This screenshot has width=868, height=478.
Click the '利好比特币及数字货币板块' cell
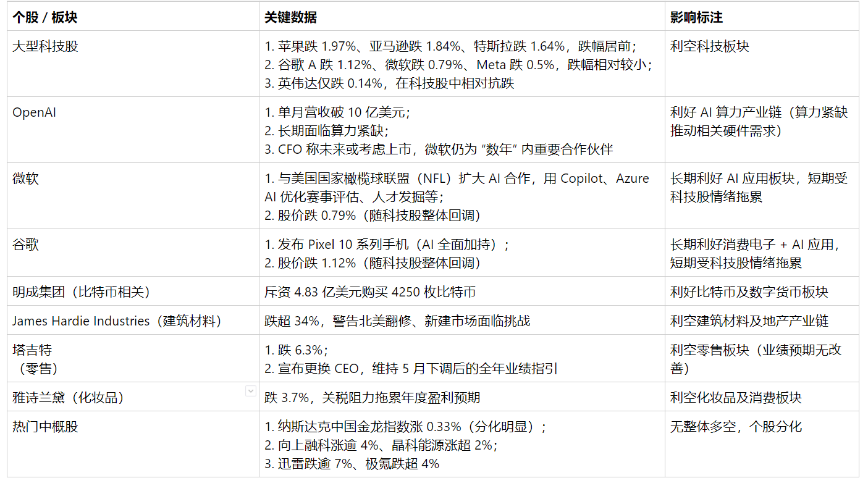click(x=762, y=291)
